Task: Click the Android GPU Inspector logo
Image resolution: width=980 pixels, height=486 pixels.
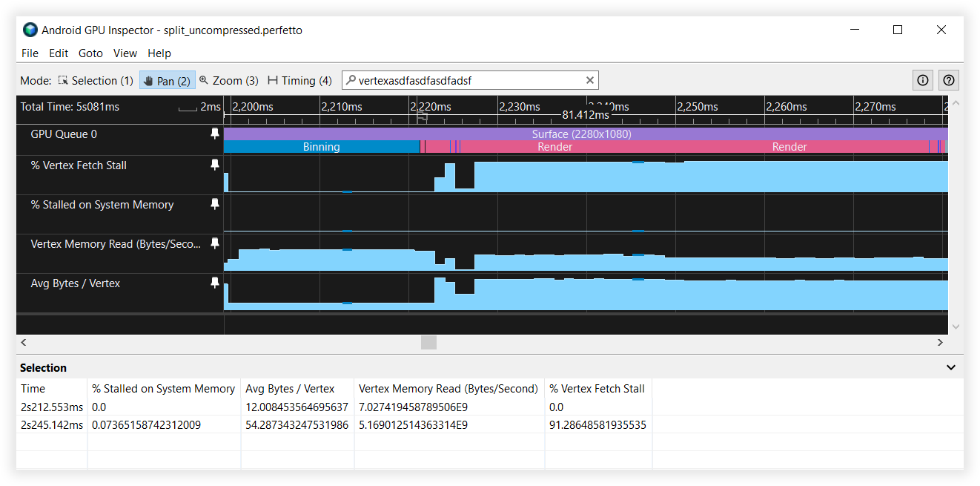Action: 30,30
